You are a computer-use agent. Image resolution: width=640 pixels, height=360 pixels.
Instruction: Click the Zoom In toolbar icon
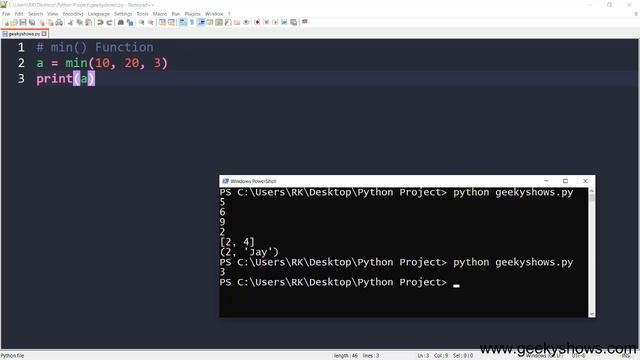(141, 22)
